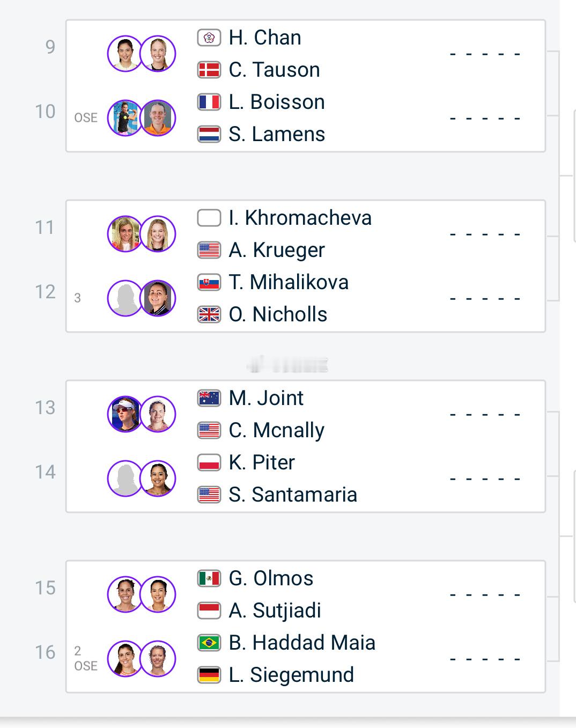The width and height of the screenshot is (576, 728).
Task: Open L. Boisson's player photo
Action: tap(125, 118)
